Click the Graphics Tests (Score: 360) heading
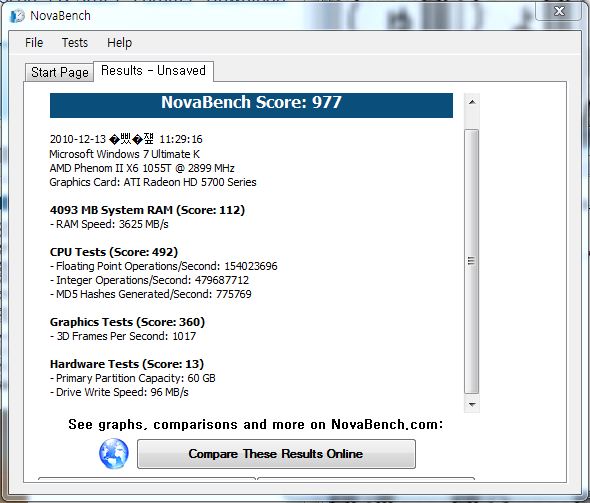 [x=127, y=322]
